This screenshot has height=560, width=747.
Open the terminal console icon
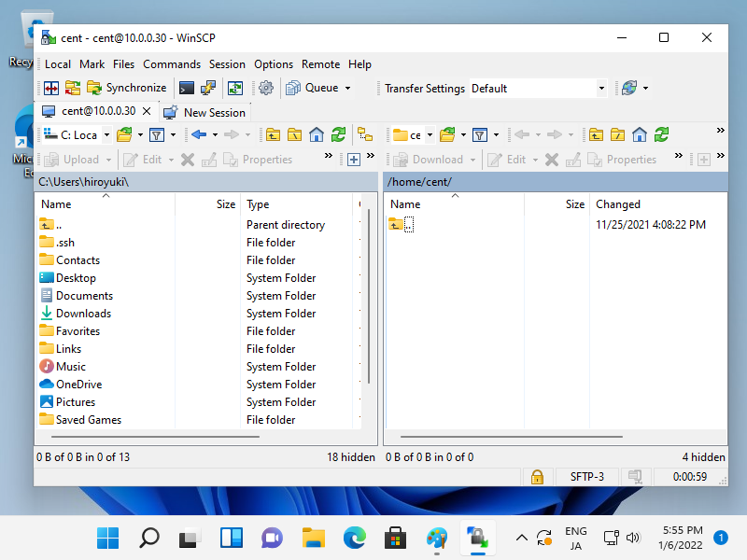pyautogui.click(x=187, y=88)
